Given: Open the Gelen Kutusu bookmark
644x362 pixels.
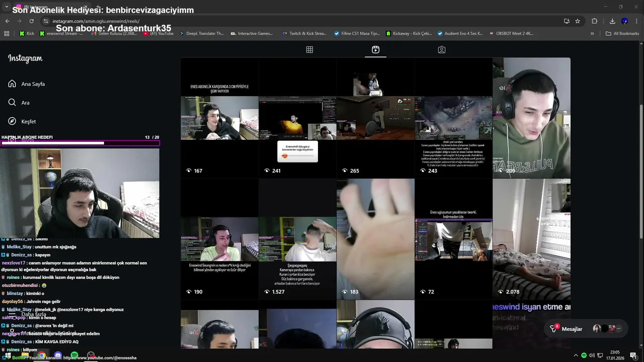Looking at the screenshot, I should (113, 34).
